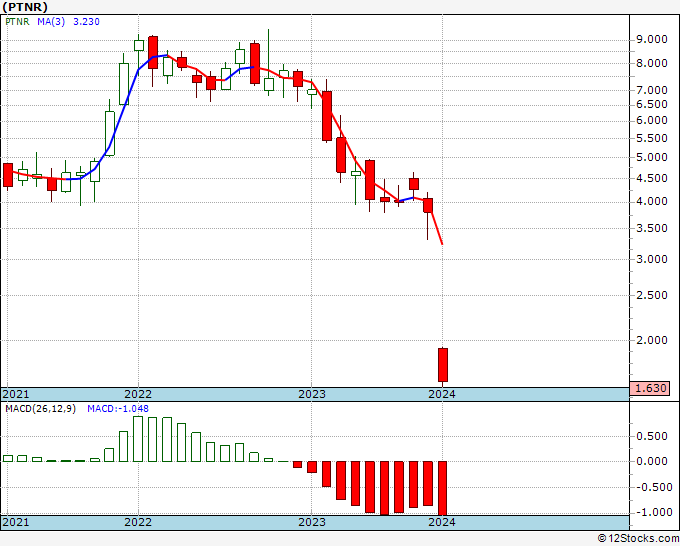Click the 7.000 price axis label
Screen dimensions: 680x546
[x=651, y=90]
